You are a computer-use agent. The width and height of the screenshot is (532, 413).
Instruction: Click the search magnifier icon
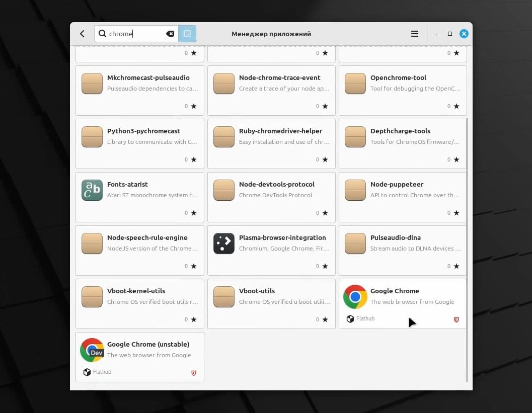(102, 34)
